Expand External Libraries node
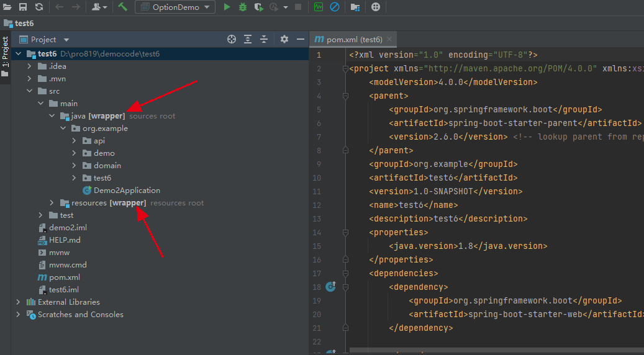 click(19, 302)
